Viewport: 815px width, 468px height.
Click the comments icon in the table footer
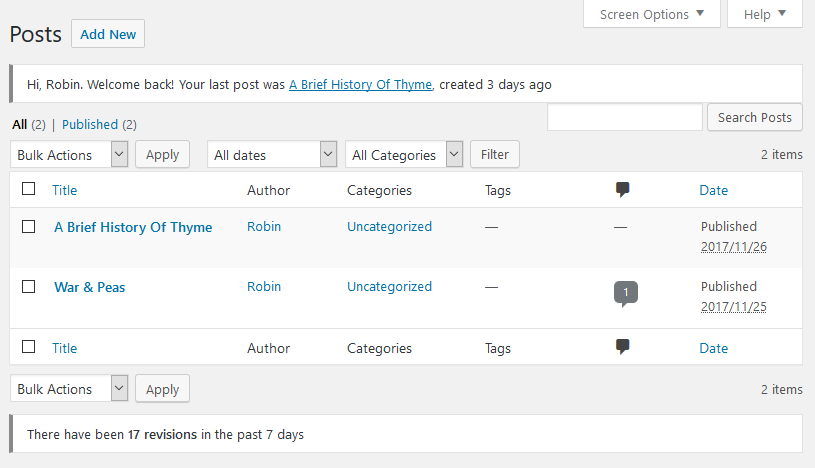(x=622, y=348)
